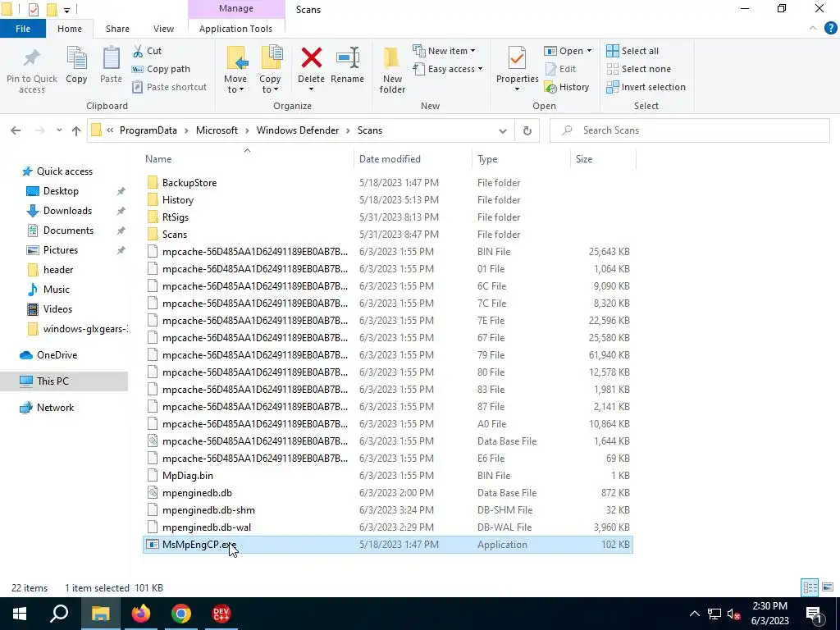Launch Firefox from taskbar

click(141, 614)
